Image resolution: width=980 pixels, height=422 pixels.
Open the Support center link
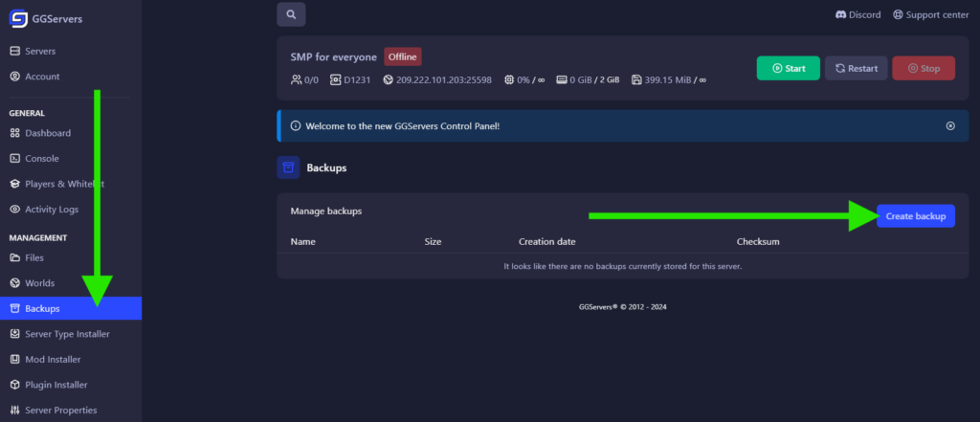[x=930, y=14]
